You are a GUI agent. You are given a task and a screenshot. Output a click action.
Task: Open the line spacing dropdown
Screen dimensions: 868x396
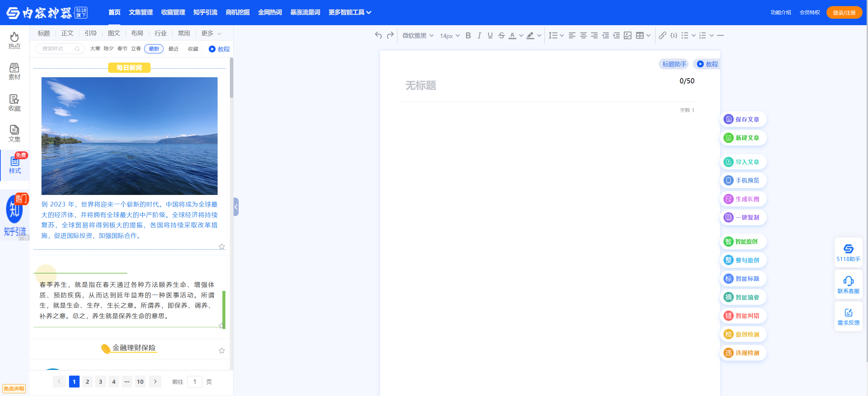[x=556, y=35]
